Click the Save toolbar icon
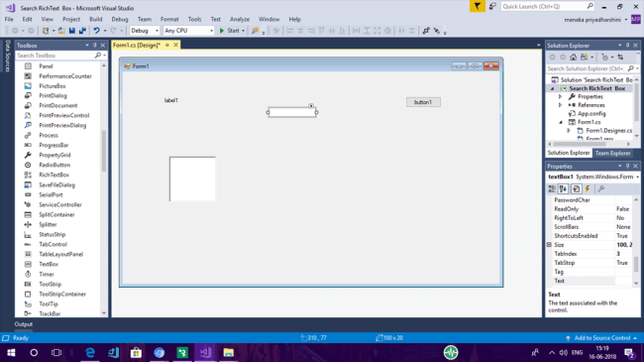This screenshot has height=362, width=644. (72, 31)
